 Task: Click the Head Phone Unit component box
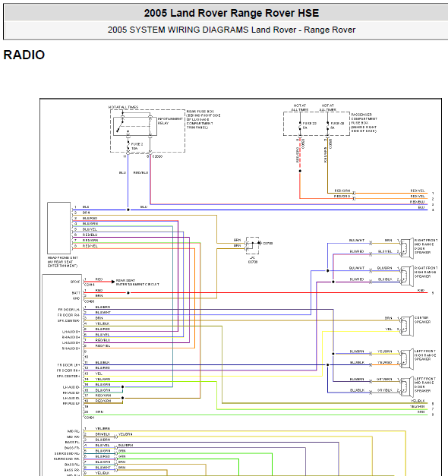click(x=59, y=228)
